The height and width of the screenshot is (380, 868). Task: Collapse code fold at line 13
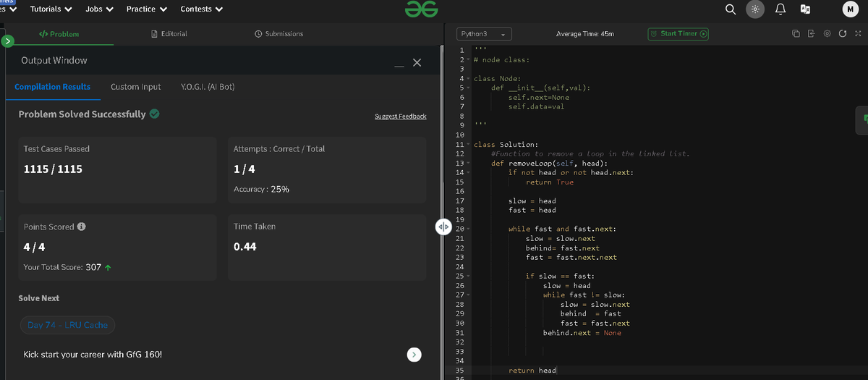(x=468, y=164)
